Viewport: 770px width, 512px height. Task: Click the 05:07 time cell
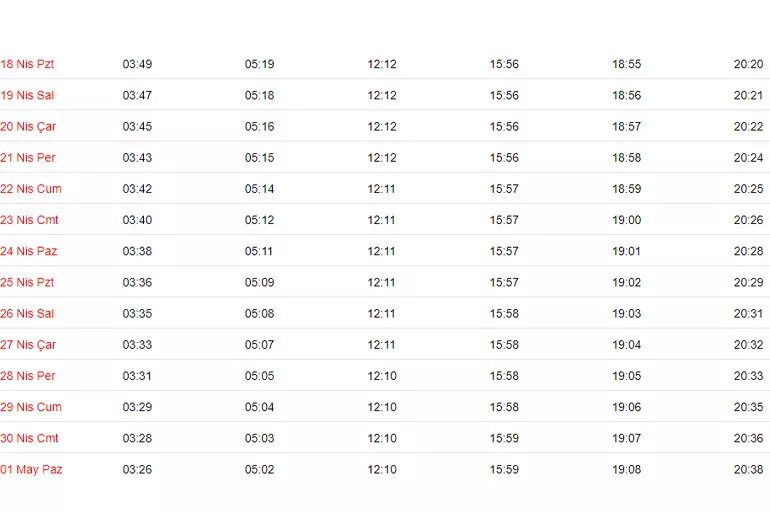pos(259,345)
